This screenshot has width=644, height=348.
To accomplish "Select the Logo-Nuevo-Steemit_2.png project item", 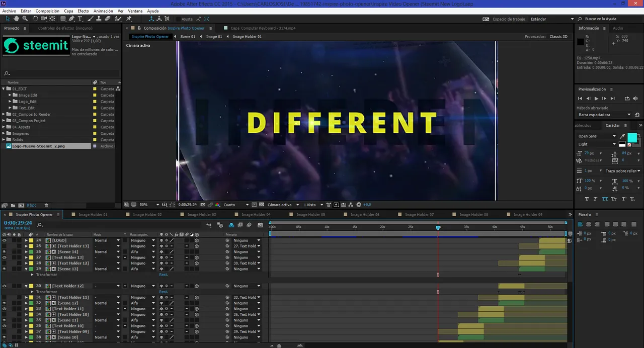I will point(38,146).
